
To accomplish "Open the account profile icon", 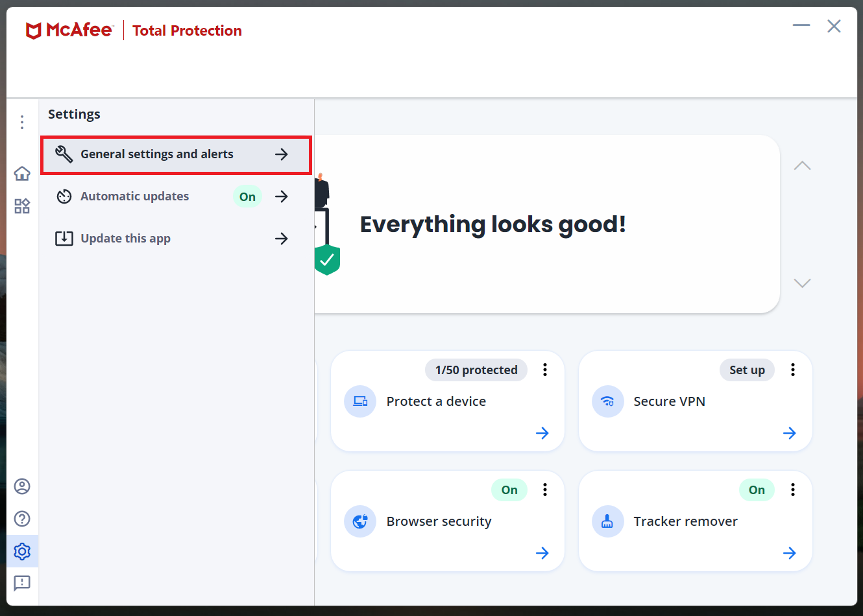I will point(22,486).
